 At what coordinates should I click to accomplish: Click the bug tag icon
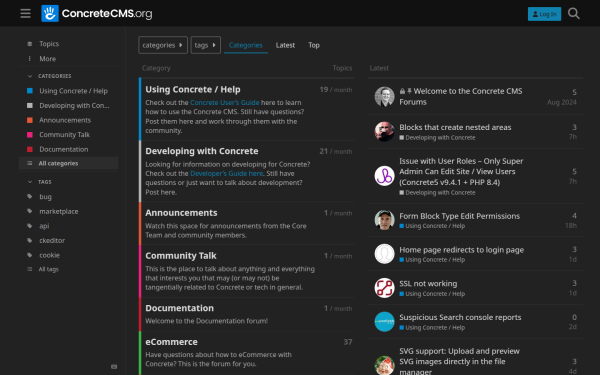(29, 197)
